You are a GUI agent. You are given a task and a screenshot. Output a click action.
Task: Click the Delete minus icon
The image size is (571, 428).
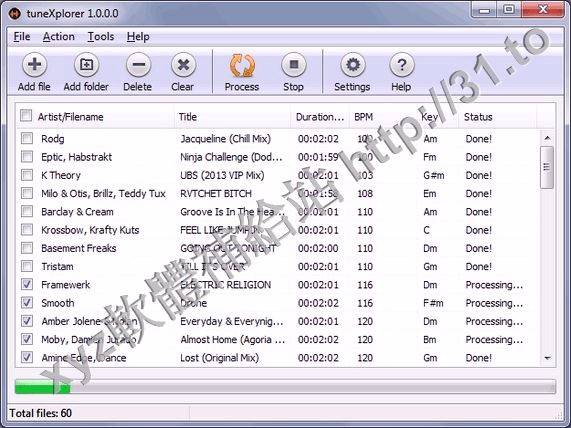(x=138, y=65)
